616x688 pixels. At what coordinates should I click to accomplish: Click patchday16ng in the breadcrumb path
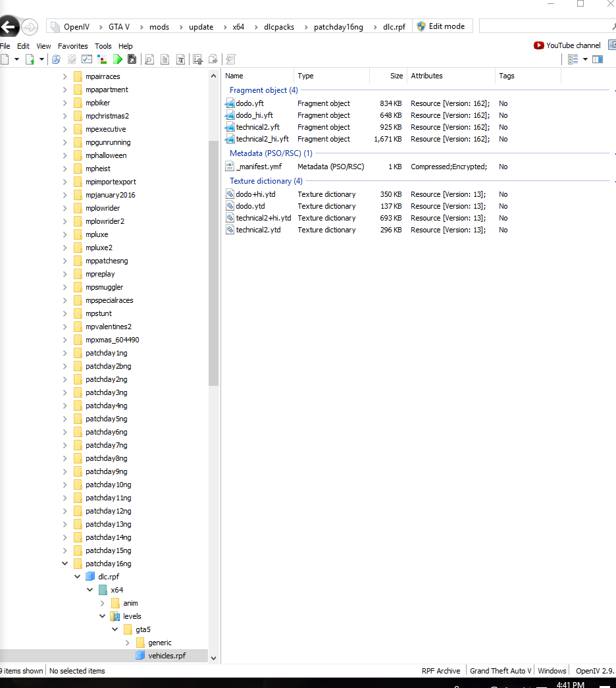[x=338, y=27]
